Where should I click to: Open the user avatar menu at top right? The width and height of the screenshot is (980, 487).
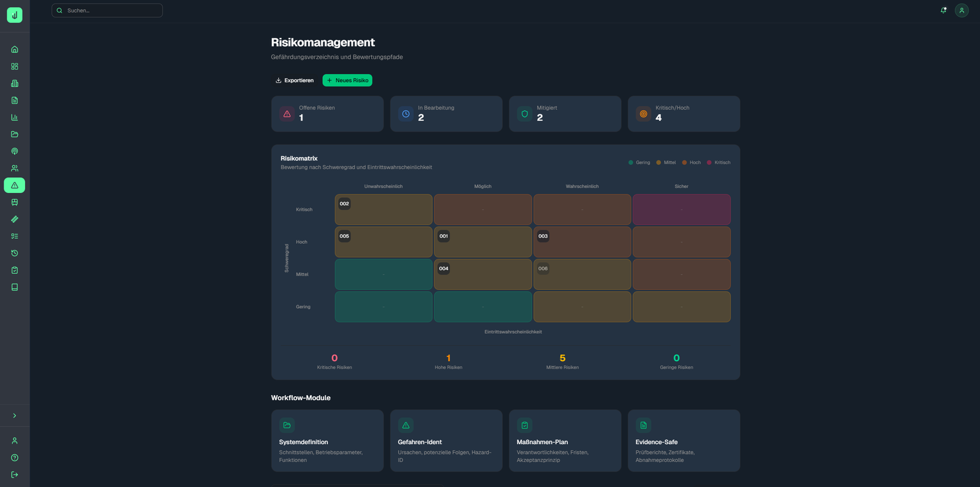(962, 10)
